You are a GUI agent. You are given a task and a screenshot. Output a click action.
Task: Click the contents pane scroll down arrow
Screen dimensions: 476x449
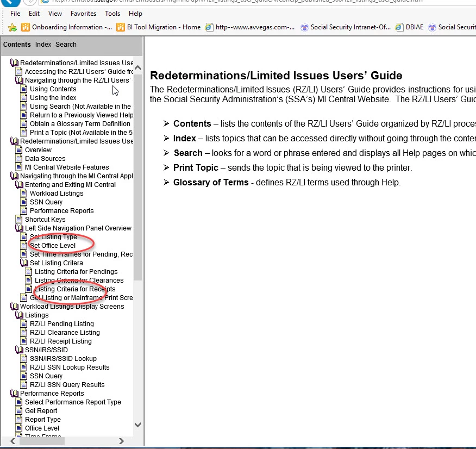point(137,425)
